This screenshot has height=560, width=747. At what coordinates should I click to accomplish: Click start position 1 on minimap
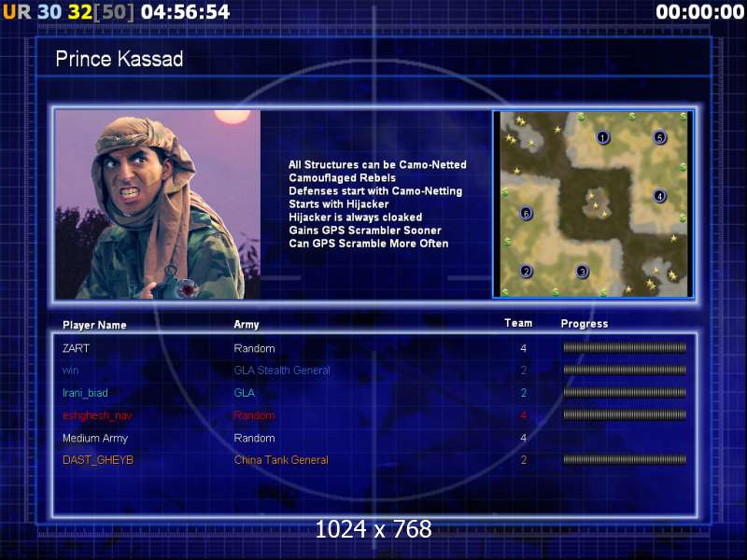602,137
